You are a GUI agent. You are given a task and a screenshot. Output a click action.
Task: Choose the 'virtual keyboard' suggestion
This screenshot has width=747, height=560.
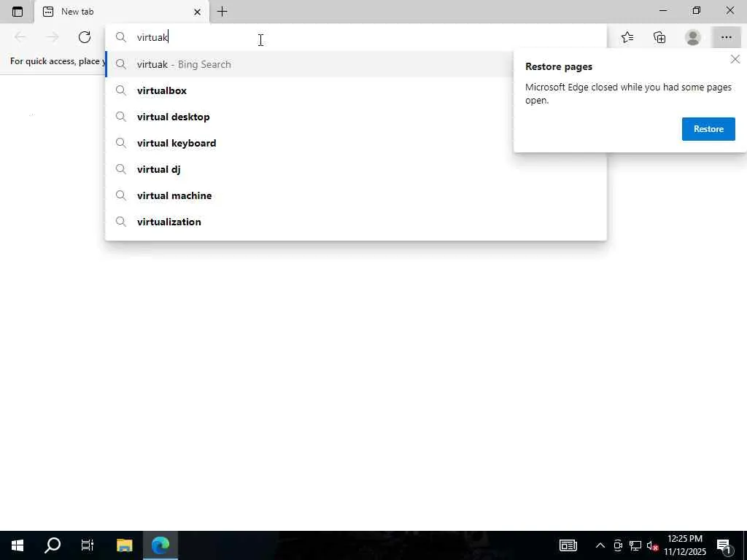(356, 143)
